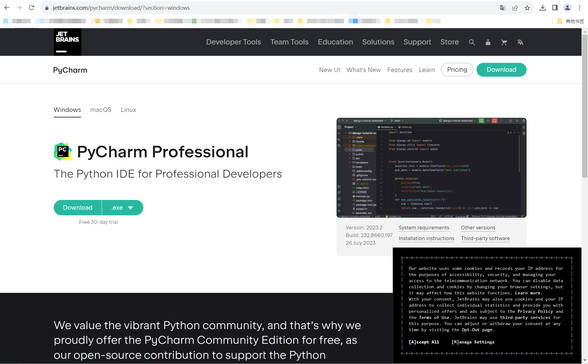Open Other versions link
The width and height of the screenshot is (588, 364).
(478, 228)
